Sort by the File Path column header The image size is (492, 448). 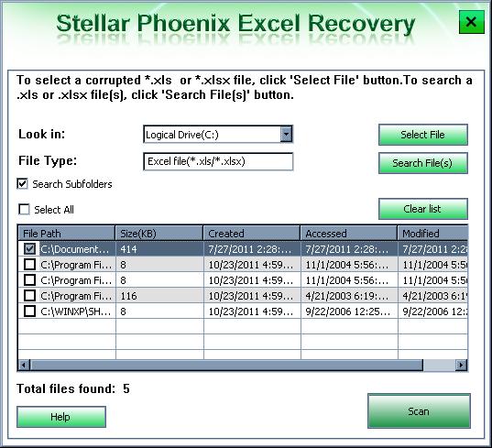pyautogui.click(x=66, y=233)
